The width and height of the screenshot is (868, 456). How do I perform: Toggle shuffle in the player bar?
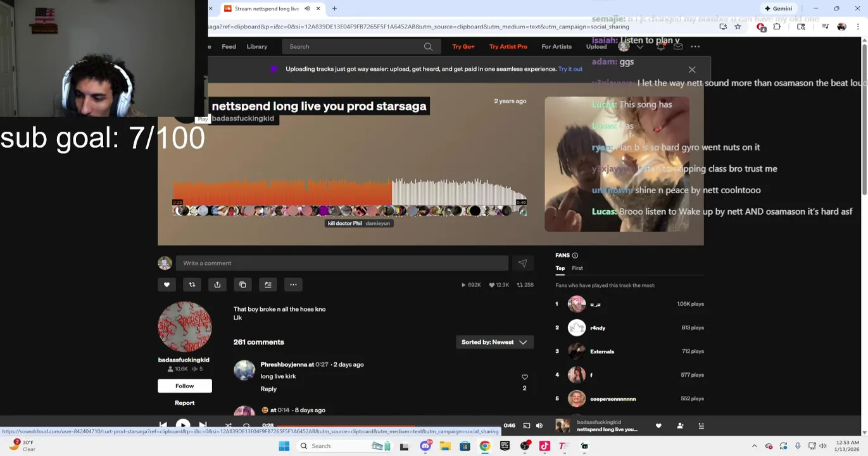click(228, 425)
